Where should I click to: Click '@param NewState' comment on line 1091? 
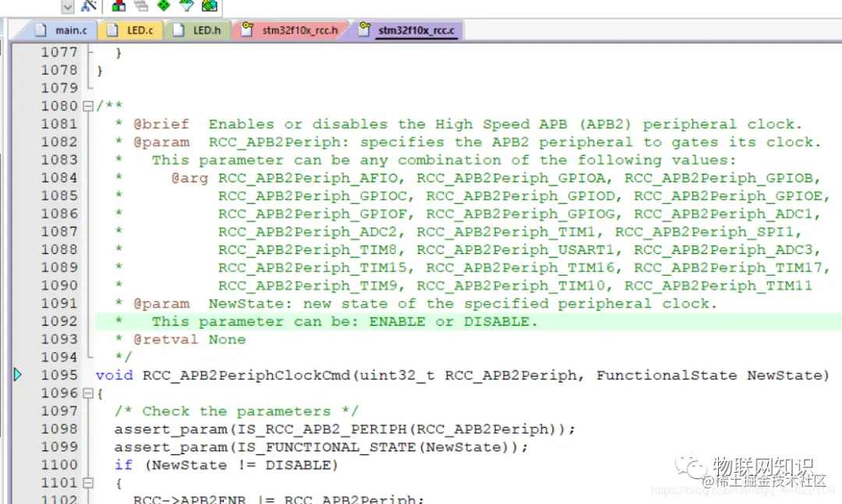213,304
